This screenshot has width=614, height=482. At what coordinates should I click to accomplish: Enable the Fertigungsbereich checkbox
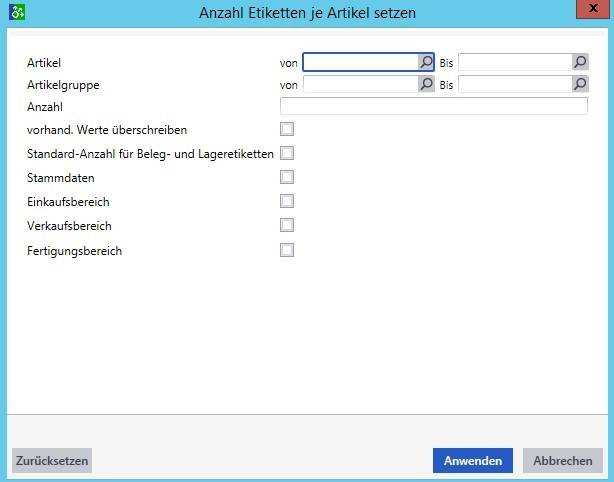coord(287,250)
